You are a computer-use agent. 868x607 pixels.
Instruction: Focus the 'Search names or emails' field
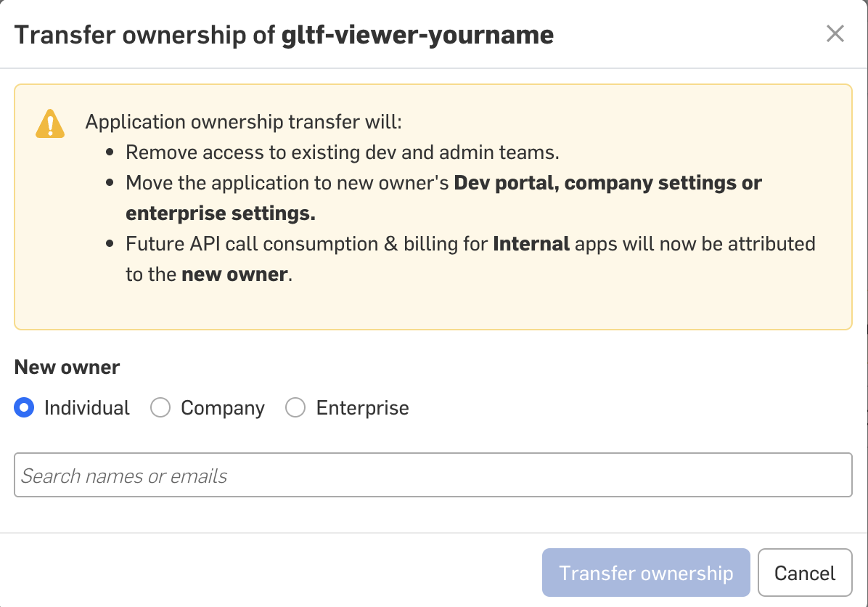tap(433, 476)
